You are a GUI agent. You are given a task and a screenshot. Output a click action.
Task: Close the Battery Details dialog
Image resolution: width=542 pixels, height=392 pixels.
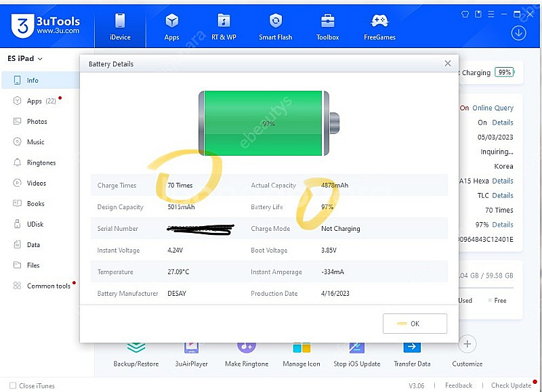coord(448,64)
